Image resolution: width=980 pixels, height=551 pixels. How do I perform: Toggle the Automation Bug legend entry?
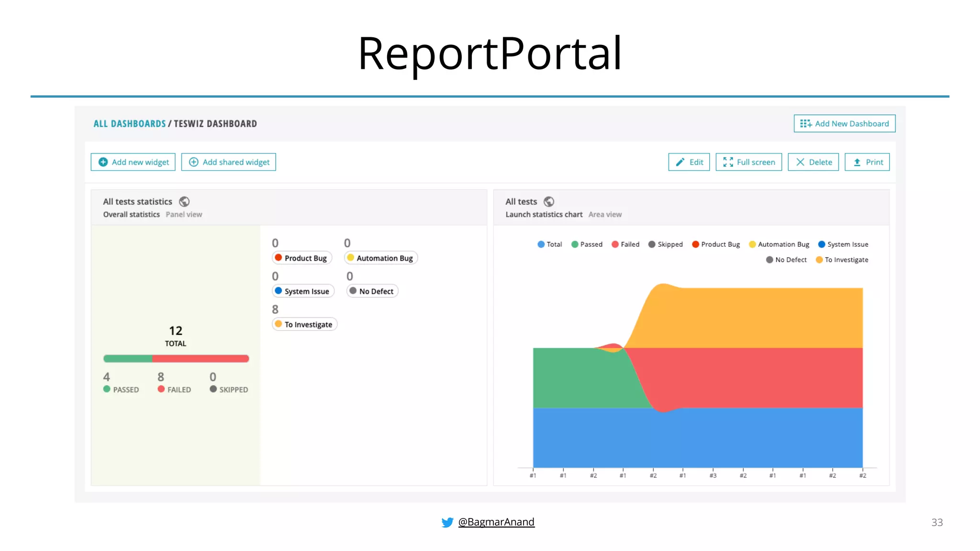tap(779, 244)
